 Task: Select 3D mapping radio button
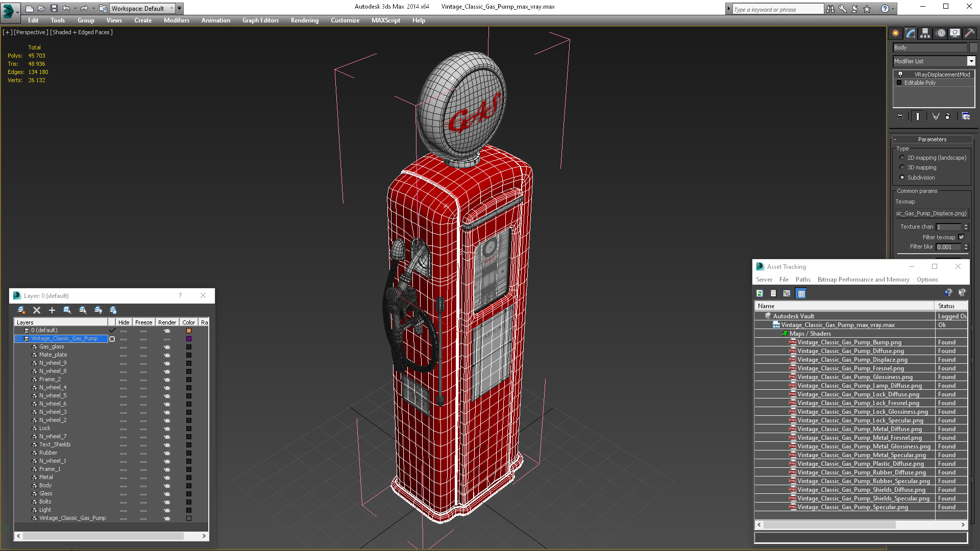click(x=902, y=167)
